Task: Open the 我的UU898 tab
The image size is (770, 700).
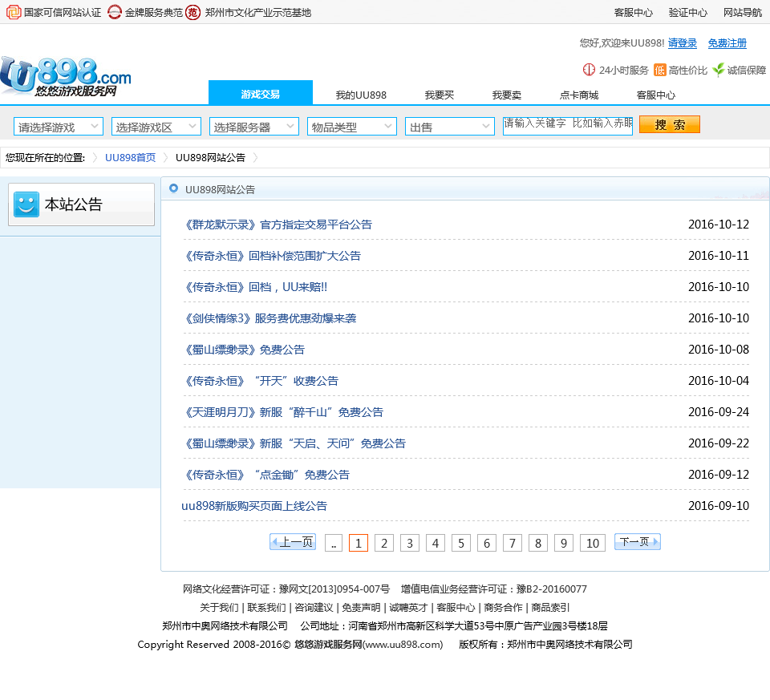Action: (361, 95)
